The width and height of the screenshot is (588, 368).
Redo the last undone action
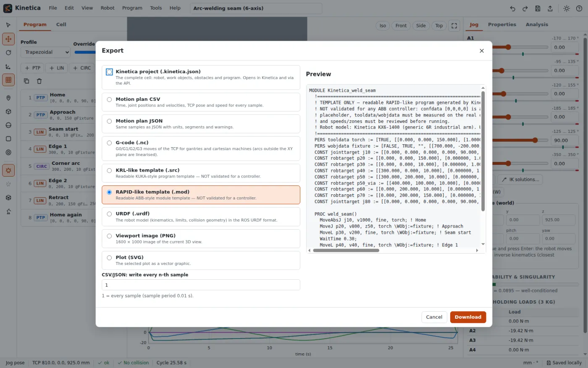(525, 8)
